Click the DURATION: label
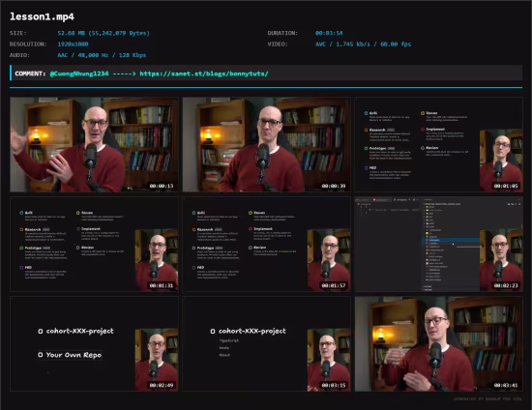 click(282, 33)
